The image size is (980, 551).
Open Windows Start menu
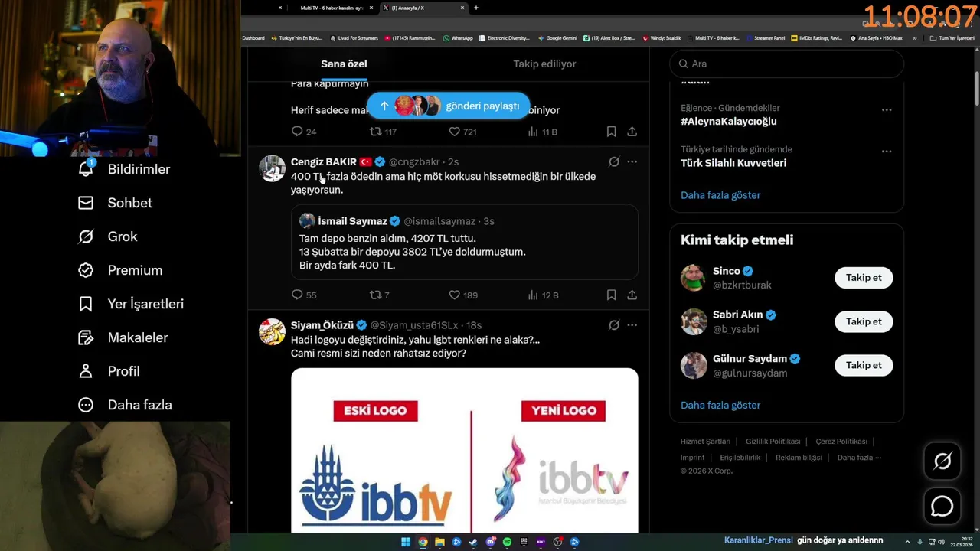(406, 542)
